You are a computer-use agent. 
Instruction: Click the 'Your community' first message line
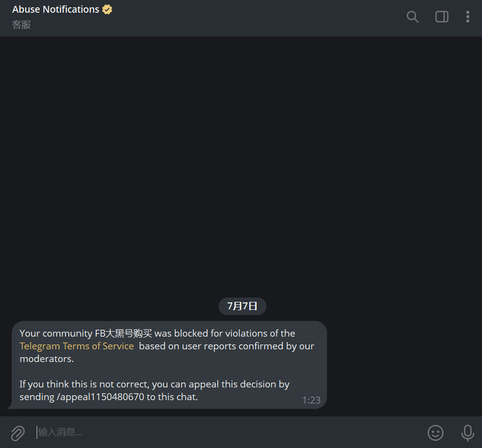click(x=157, y=333)
